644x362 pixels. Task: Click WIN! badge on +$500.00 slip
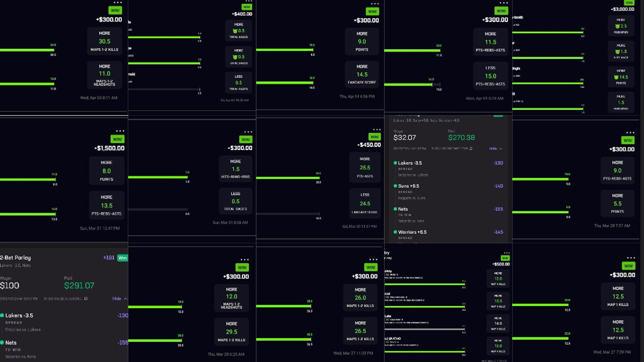[505, 258]
